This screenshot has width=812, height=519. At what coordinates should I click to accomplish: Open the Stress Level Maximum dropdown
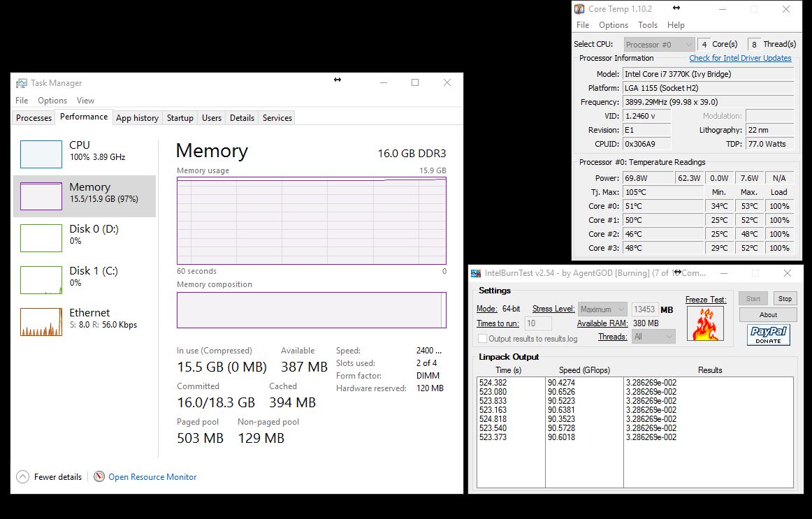tap(602, 309)
